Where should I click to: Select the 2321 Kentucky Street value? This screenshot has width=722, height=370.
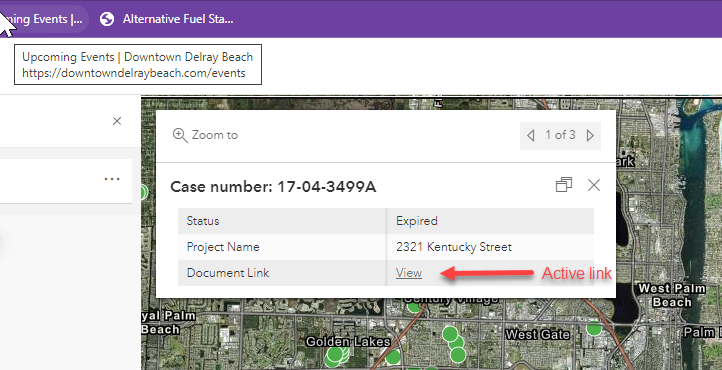click(x=454, y=247)
